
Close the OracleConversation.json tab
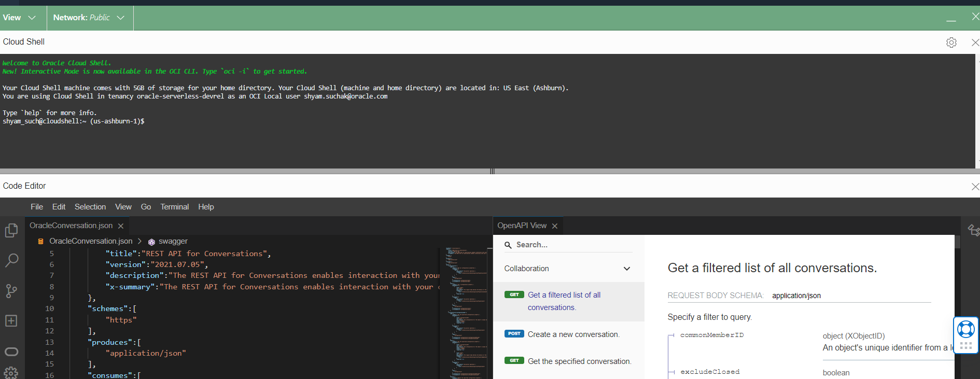[121, 226]
